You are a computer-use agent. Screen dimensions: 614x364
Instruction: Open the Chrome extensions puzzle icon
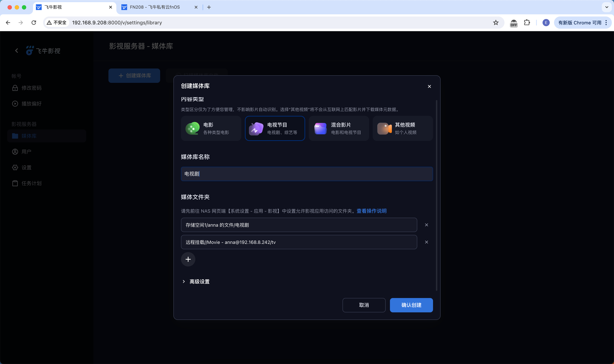(527, 23)
